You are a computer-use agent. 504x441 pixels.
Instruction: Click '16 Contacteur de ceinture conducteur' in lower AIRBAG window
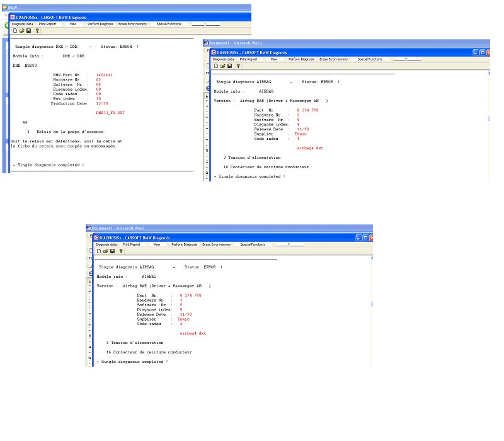(149, 352)
